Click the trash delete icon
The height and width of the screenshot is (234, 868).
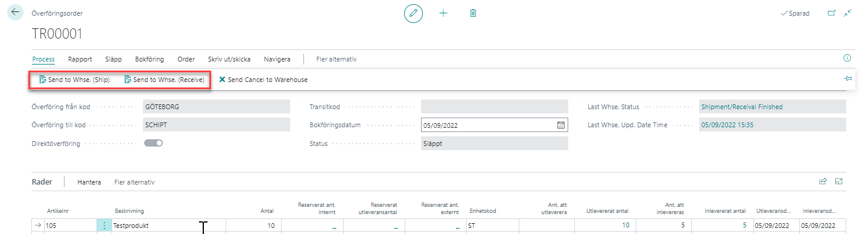point(473,13)
